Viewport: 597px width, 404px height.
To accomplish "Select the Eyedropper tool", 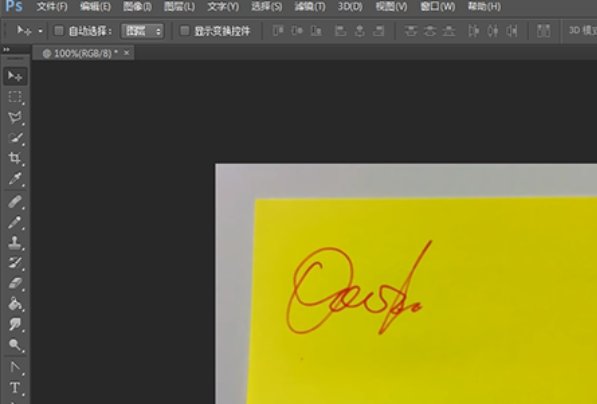I will [15, 178].
